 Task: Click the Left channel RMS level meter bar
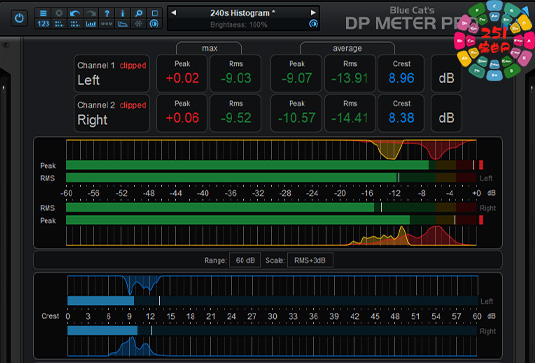[x=271, y=177]
